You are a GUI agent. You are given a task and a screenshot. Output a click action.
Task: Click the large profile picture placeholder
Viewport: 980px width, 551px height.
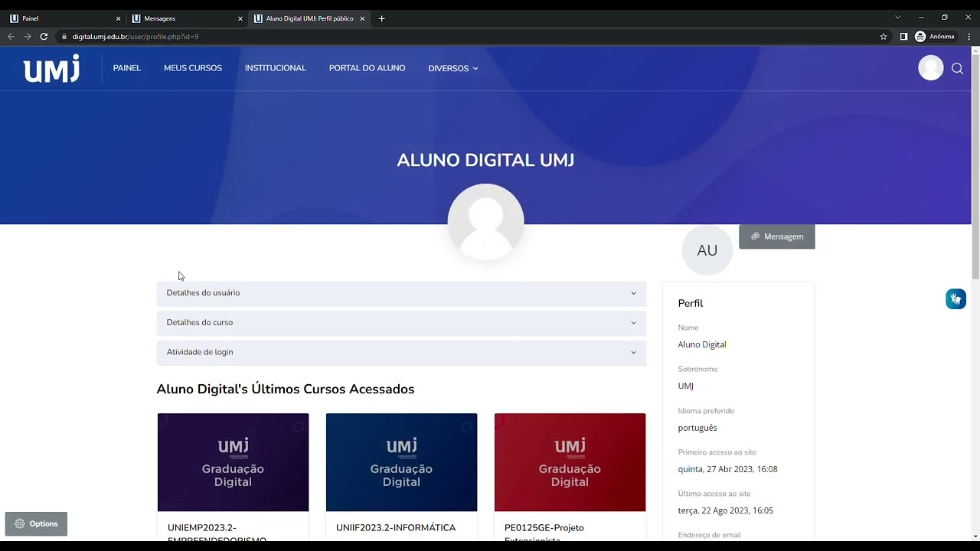(485, 222)
